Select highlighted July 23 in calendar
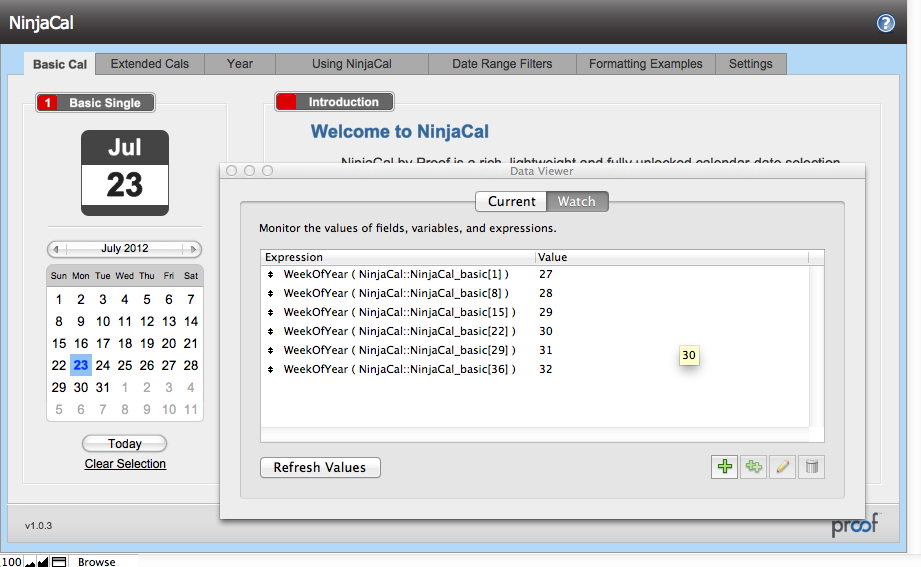 pyautogui.click(x=80, y=365)
